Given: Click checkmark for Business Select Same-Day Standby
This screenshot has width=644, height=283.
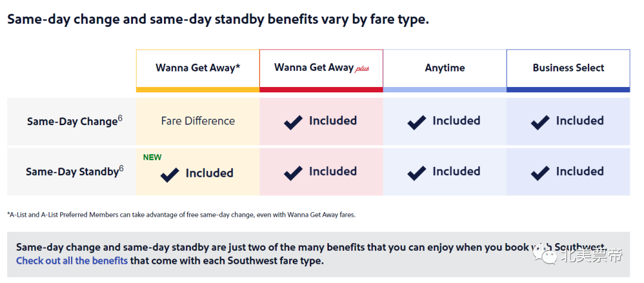Looking at the screenshot, I should pos(540,173).
